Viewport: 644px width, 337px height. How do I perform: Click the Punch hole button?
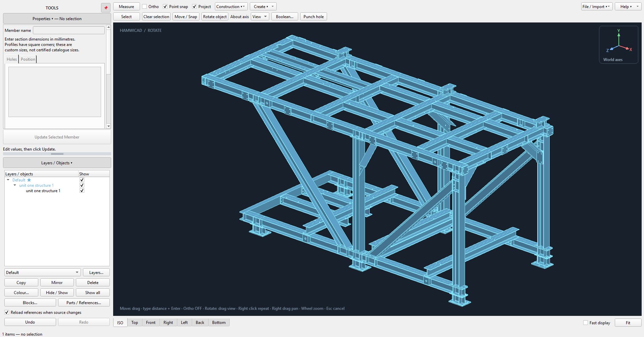[x=314, y=17]
